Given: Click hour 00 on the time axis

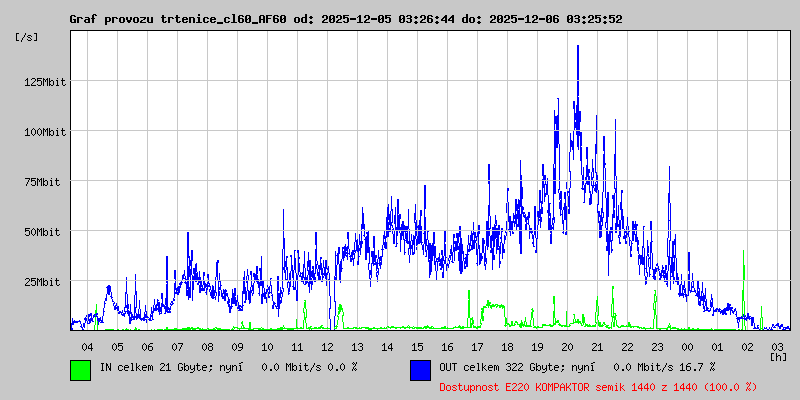Looking at the screenshot, I should tap(687, 346).
